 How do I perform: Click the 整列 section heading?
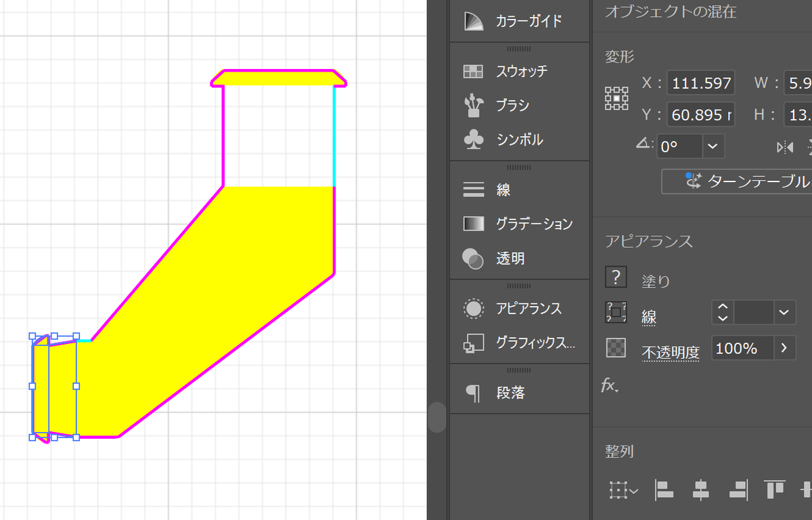tap(619, 451)
